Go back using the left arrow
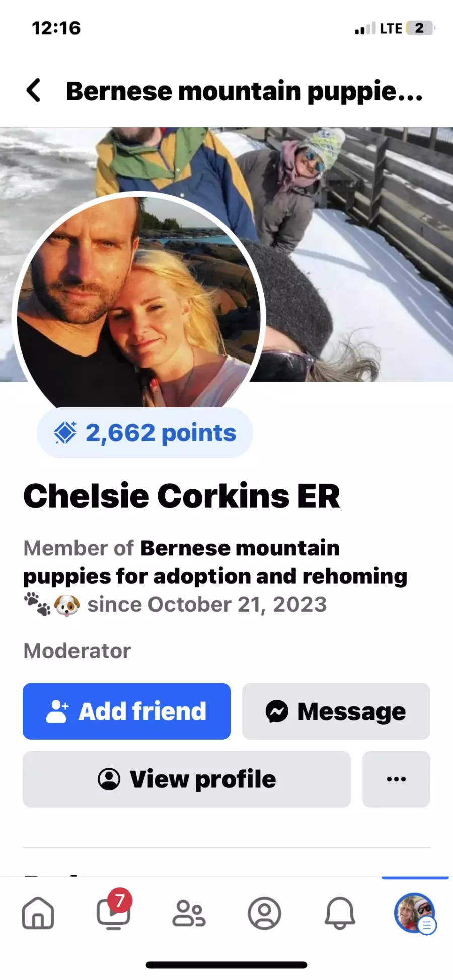The image size is (453, 980). click(33, 91)
